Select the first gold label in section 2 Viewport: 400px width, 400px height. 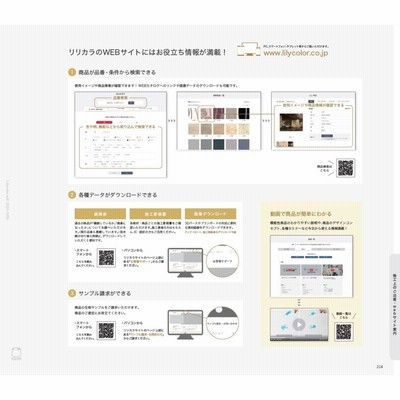[100, 214]
